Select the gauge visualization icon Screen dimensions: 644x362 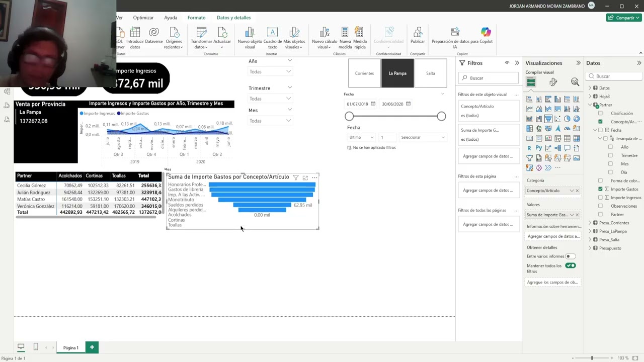pyautogui.click(x=568, y=128)
